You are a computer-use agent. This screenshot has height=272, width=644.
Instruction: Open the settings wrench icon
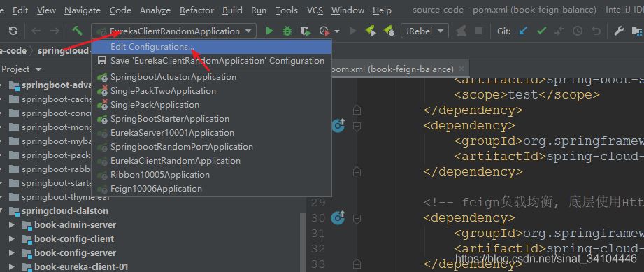(x=619, y=31)
